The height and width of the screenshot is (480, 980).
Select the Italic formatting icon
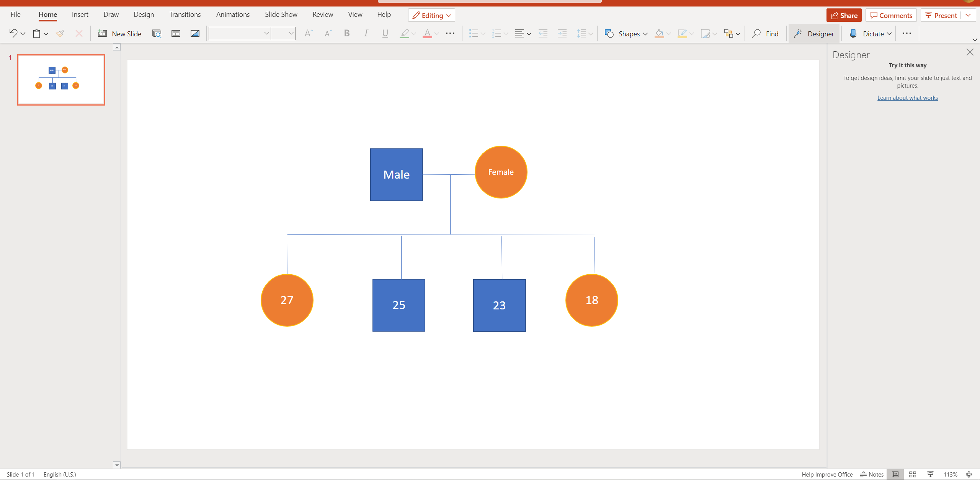[366, 33]
